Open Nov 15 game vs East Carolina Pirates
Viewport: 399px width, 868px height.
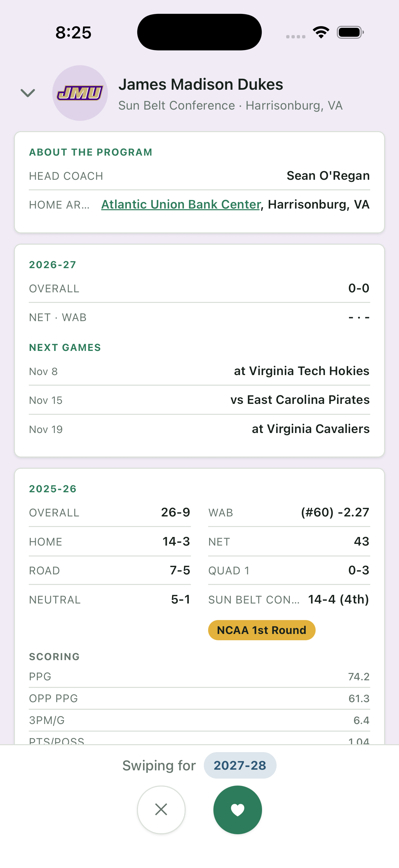pos(199,400)
